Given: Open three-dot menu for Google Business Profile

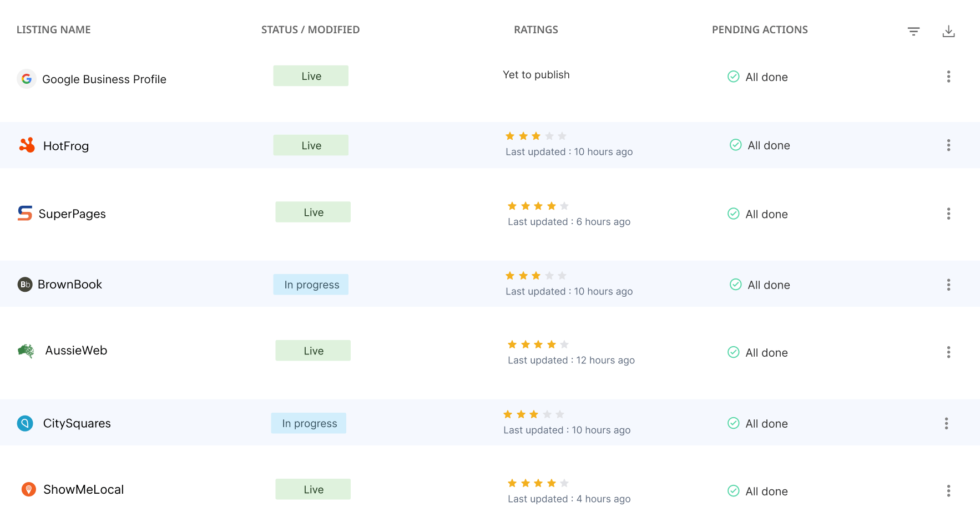Looking at the screenshot, I should click(948, 77).
